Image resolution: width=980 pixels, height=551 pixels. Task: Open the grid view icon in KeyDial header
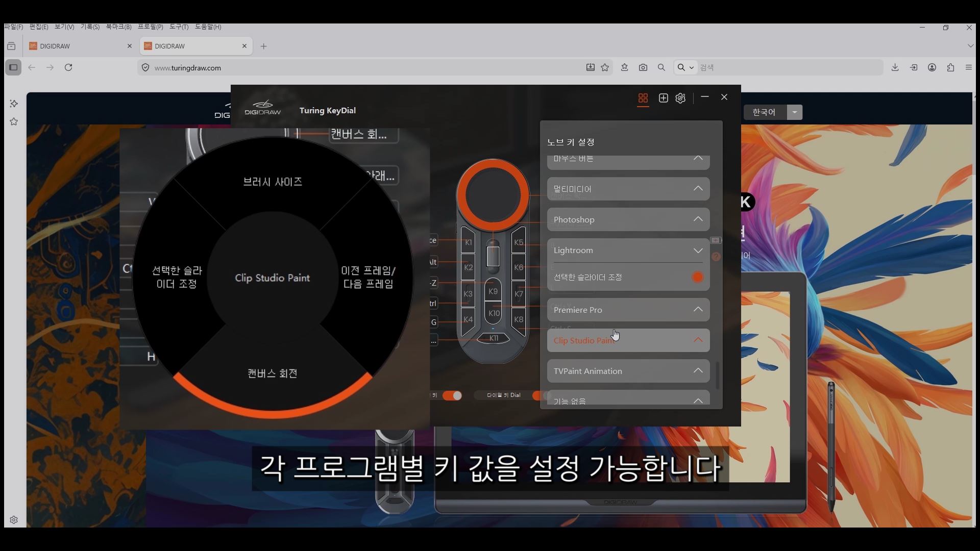tap(643, 98)
